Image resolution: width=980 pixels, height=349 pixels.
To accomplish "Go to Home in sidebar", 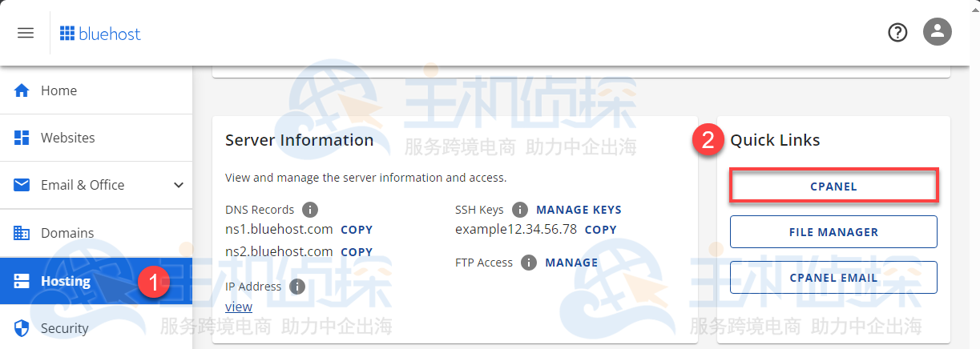I will 96,90.
